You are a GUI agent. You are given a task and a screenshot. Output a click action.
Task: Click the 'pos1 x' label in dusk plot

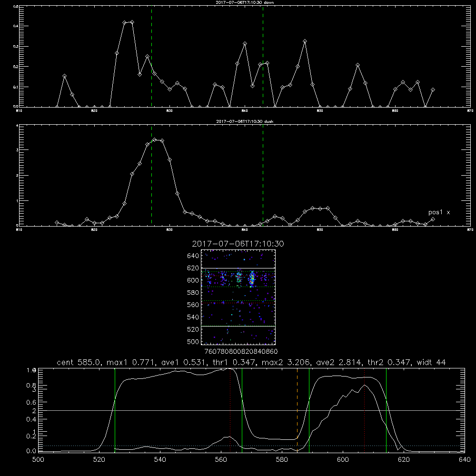pyautogui.click(x=439, y=212)
